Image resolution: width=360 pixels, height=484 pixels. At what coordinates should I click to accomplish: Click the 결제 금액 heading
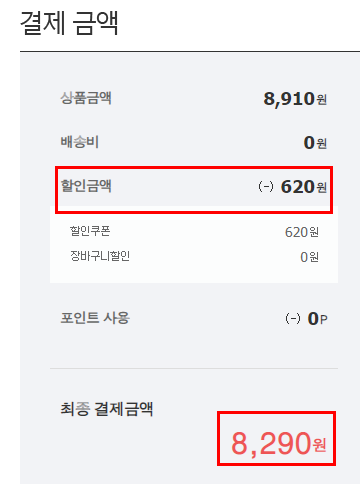click(69, 23)
